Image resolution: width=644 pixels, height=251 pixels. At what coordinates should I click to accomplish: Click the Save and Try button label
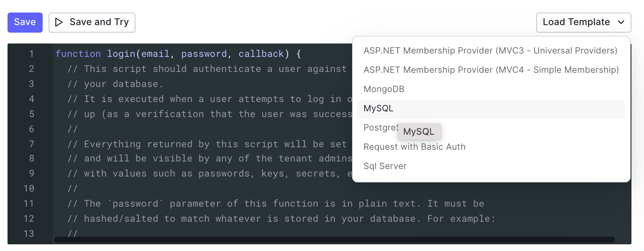point(99,22)
